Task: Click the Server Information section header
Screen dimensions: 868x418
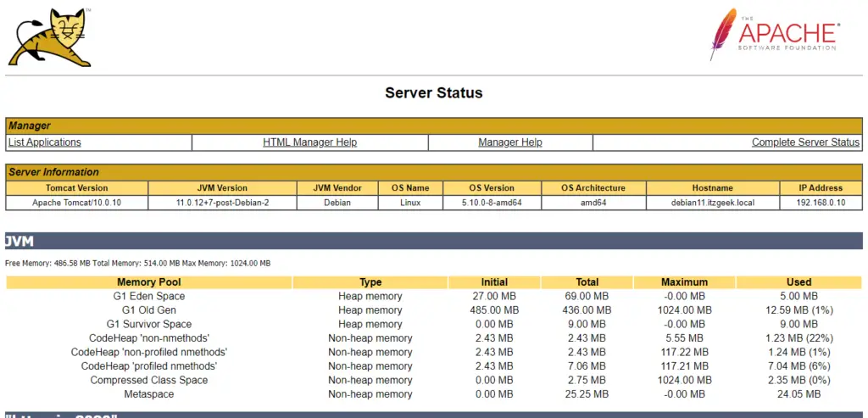Action: click(x=54, y=172)
